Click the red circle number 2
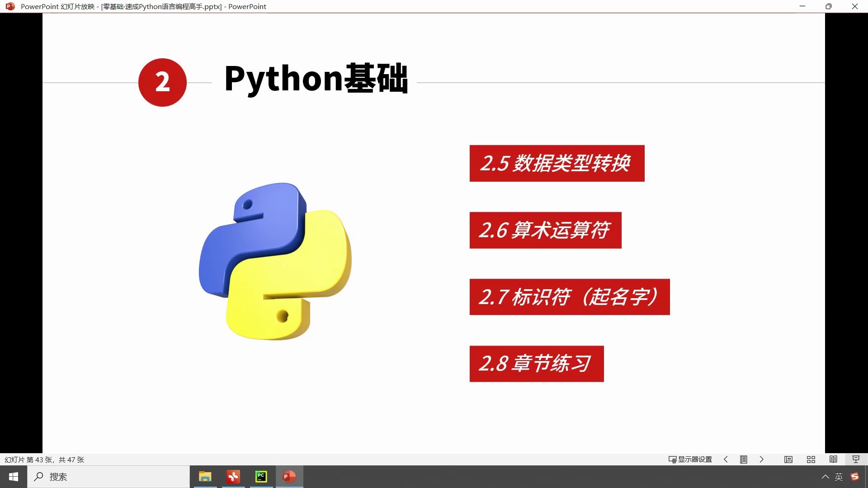The image size is (868, 488). tap(162, 82)
